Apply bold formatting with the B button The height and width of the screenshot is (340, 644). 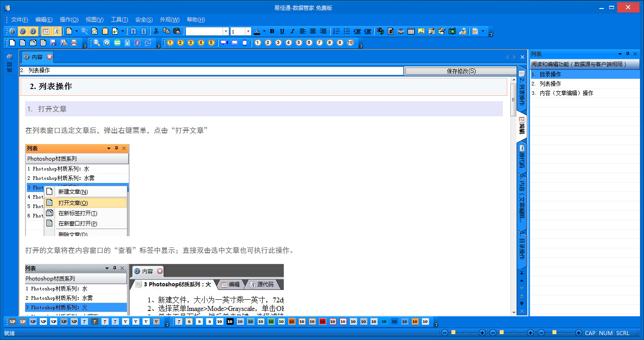272,31
